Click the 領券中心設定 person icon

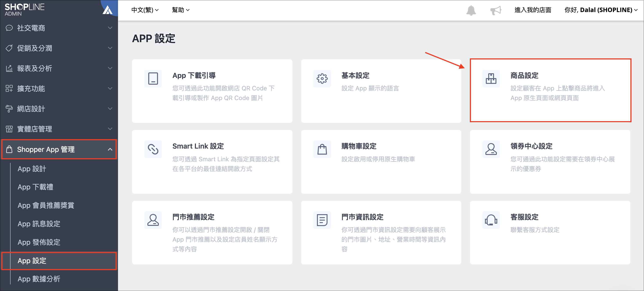click(x=491, y=149)
